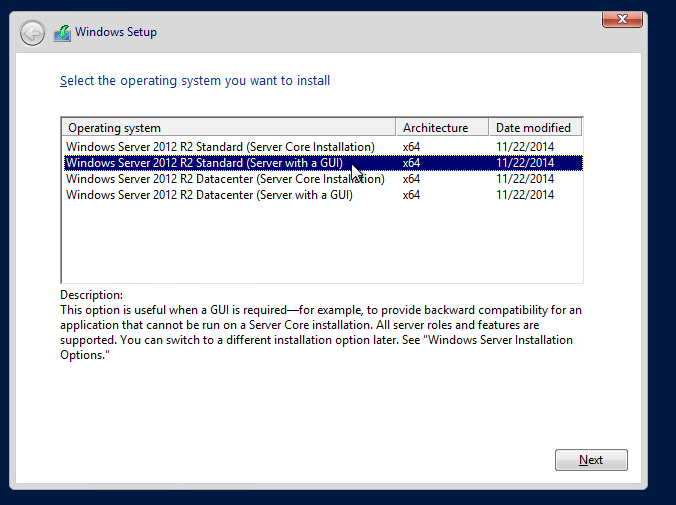Sort by Operating system column header

tap(228, 128)
